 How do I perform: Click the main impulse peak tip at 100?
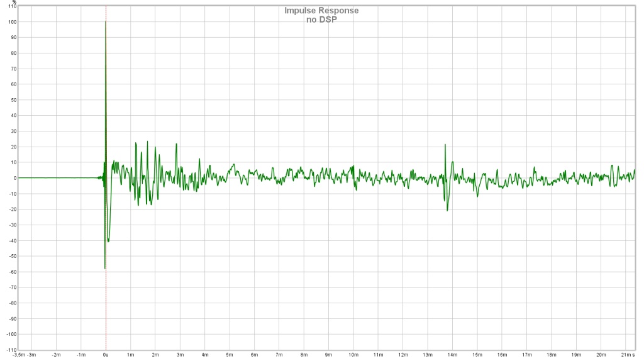pyautogui.click(x=106, y=22)
